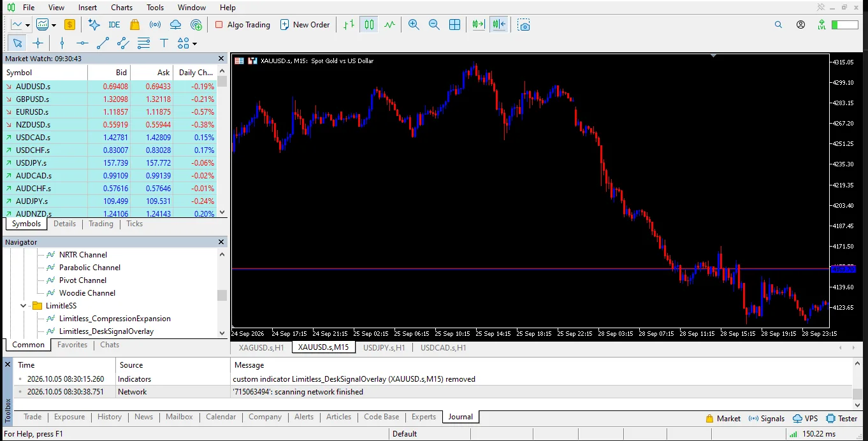Select the scanning network finished journal entry
This screenshot has width=868, height=441.
[432, 392]
